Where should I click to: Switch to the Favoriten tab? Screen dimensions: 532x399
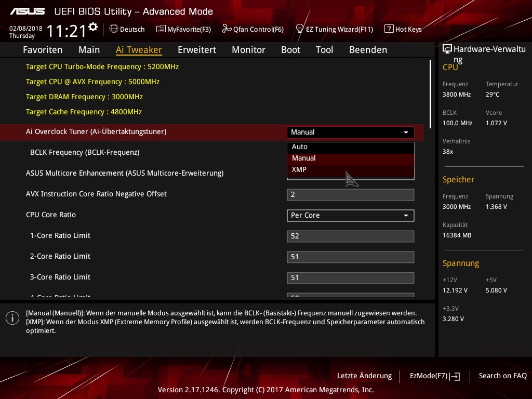[43, 50]
